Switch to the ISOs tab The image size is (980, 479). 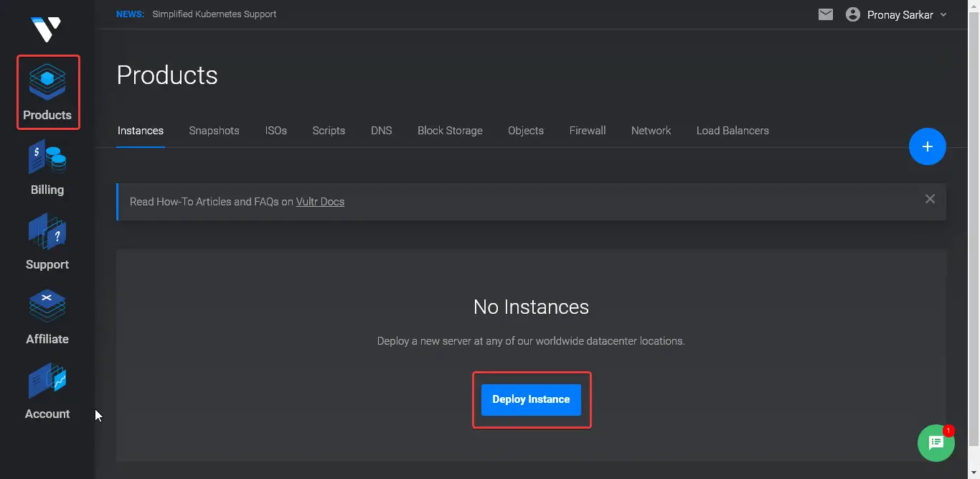click(x=276, y=131)
